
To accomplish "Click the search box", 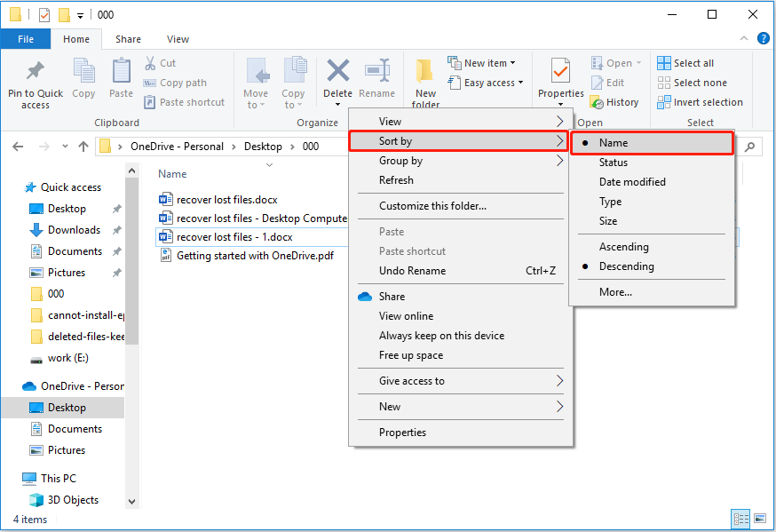I will 750,145.
